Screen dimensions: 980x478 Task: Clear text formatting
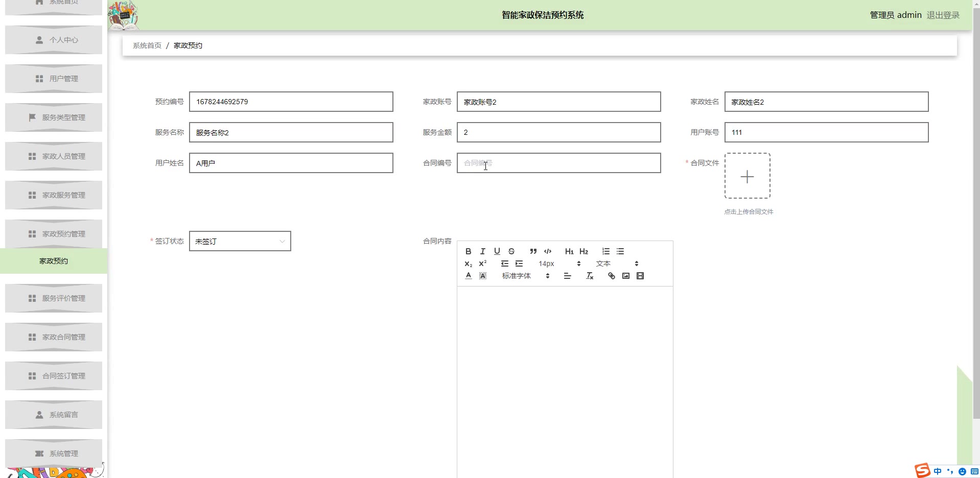coord(589,276)
